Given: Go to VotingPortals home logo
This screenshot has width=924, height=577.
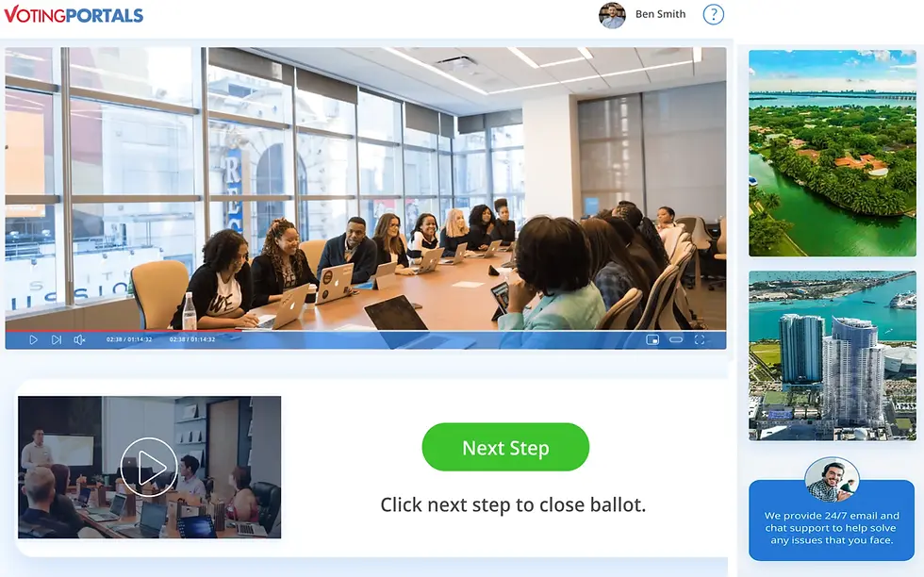Looking at the screenshot, I should point(74,15).
